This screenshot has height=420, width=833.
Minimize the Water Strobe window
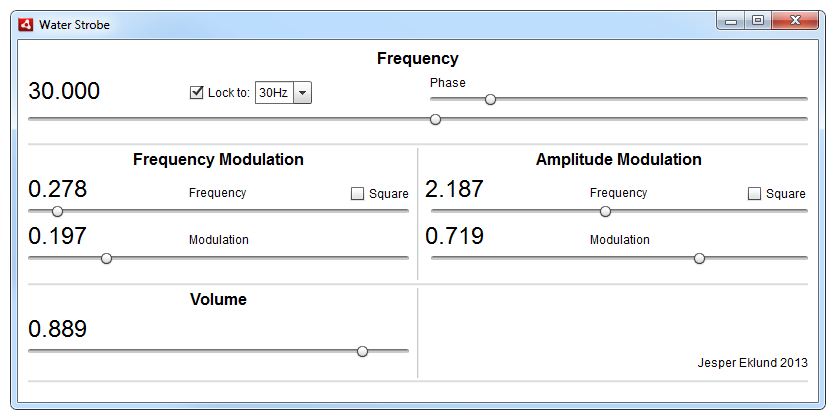click(x=731, y=21)
